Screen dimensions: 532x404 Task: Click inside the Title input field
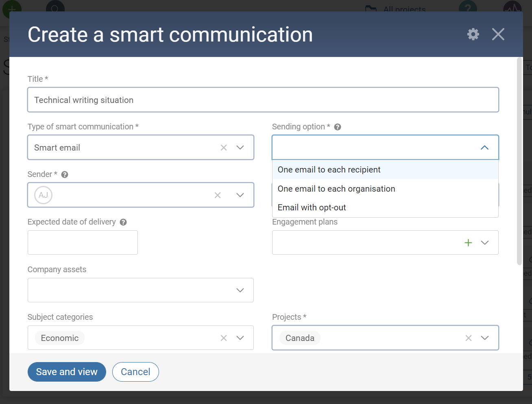tap(263, 100)
